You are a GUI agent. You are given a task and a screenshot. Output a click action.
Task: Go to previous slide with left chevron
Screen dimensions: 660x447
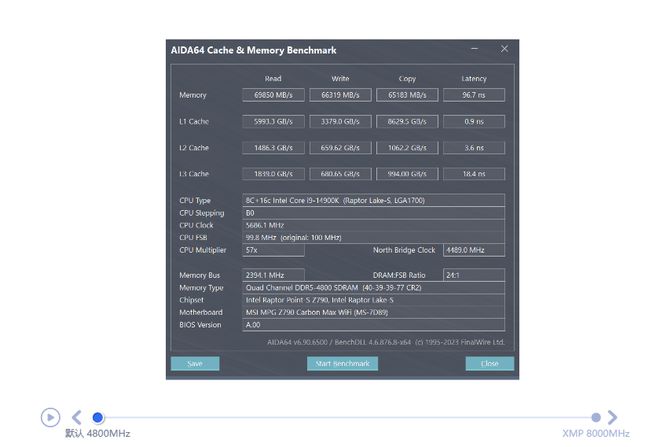click(x=77, y=417)
